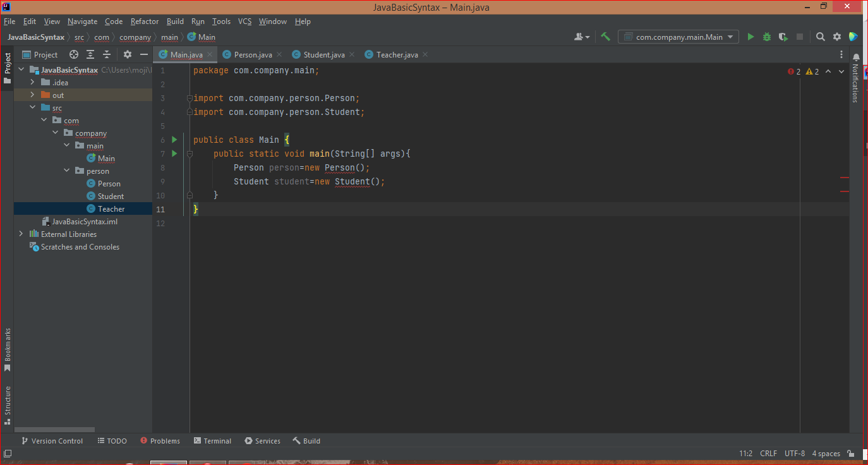Go to next highlighted error down arrow
This screenshot has height=465, width=868.
[x=841, y=71]
